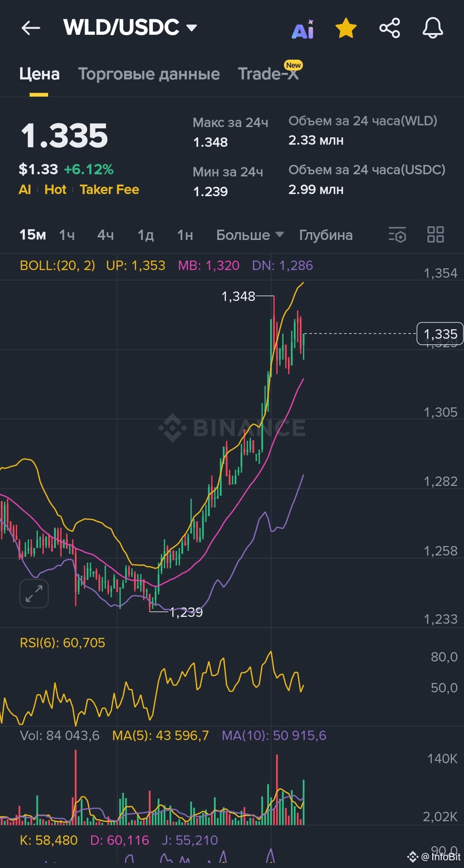Viewport: 464px width, 868px height.
Task: Tap the MB: 1,320 Bollinger value
Action: (x=209, y=265)
